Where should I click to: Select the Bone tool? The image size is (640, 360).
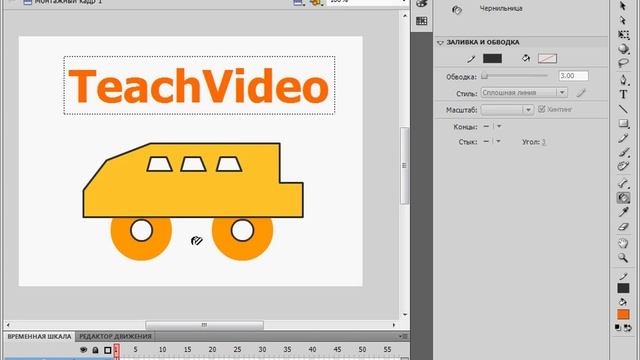[623, 183]
